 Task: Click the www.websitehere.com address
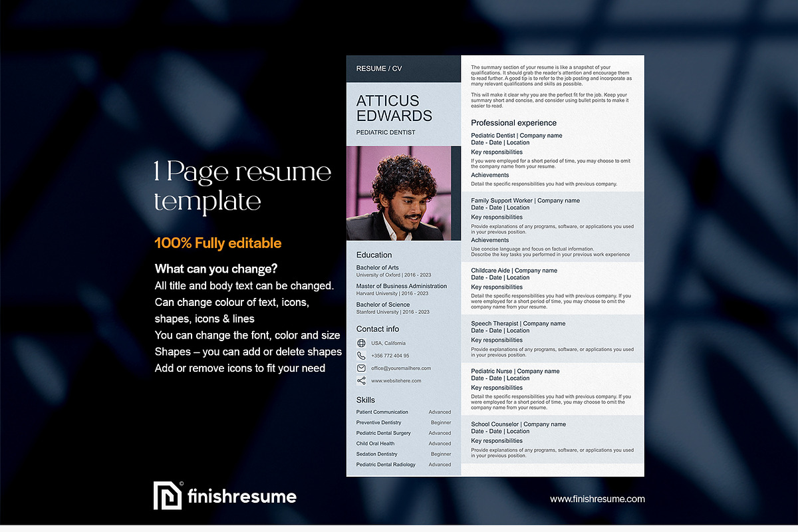pos(396,381)
